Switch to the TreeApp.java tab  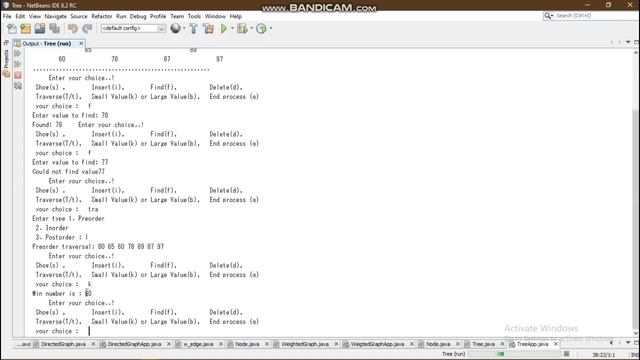(532, 344)
